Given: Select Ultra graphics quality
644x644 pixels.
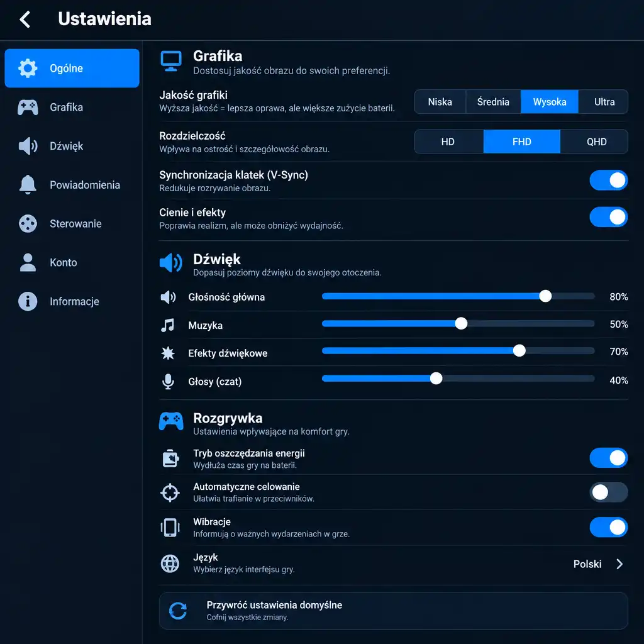Looking at the screenshot, I should point(603,101).
